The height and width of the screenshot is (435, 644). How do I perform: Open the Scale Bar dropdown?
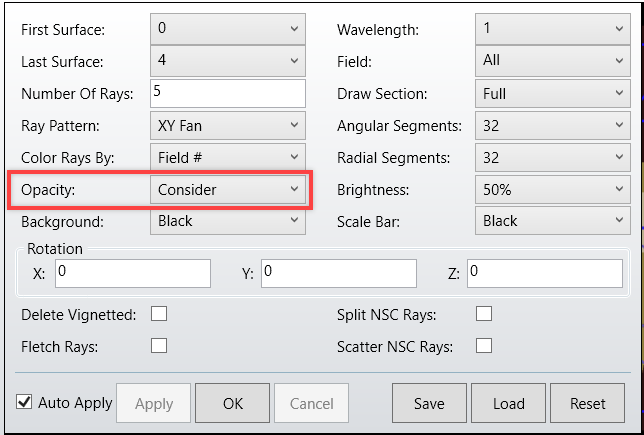point(552,221)
